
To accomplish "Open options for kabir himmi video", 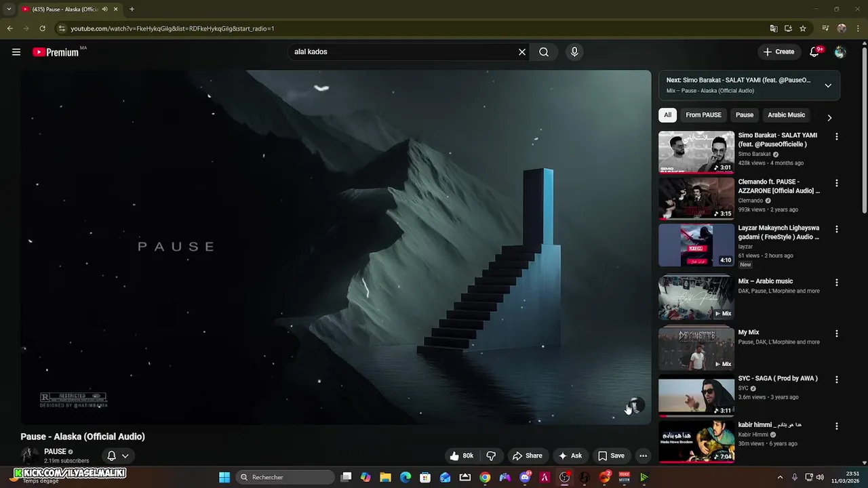I will pyautogui.click(x=837, y=426).
